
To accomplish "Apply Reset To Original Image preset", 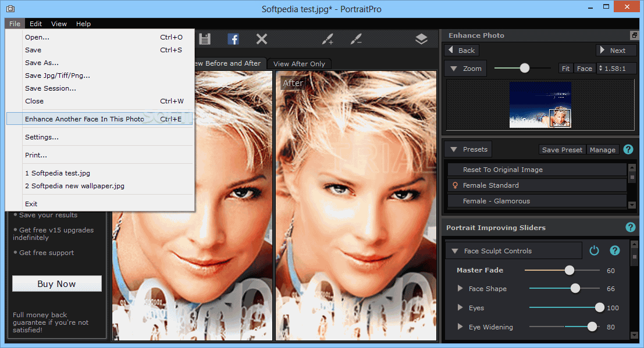I will point(537,170).
